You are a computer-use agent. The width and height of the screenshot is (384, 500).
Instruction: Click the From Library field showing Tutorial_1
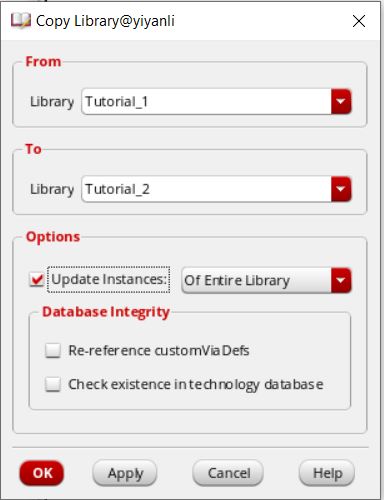coord(207,101)
